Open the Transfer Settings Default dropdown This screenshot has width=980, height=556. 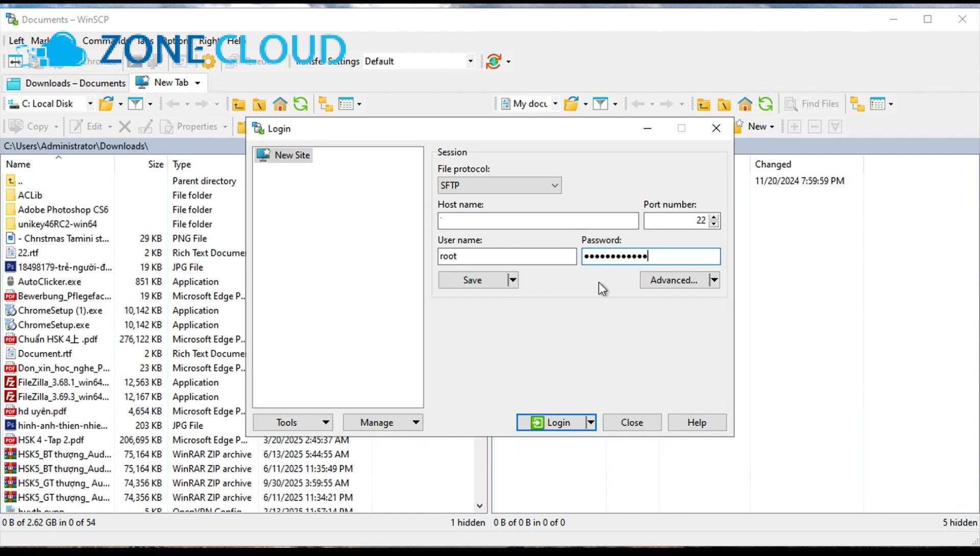pos(469,61)
